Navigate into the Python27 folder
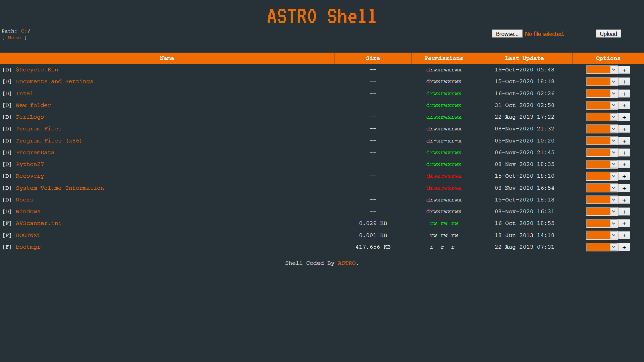This screenshot has width=644, height=362. point(30,164)
